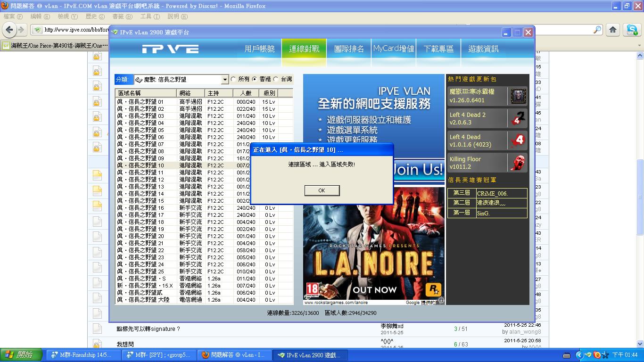
Task: Click the search magnifier icon in Firefox
Action: [x=597, y=30]
